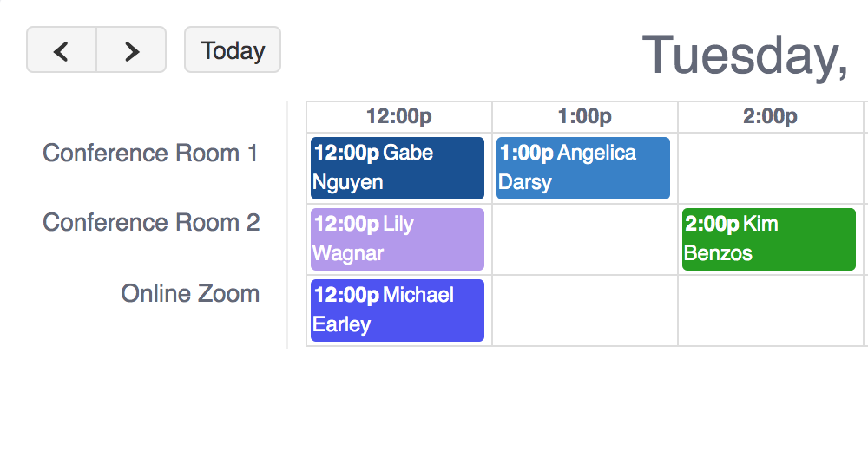Open Gabe Nguyen's 12:00p booking
The image size is (868, 451).
click(398, 168)
